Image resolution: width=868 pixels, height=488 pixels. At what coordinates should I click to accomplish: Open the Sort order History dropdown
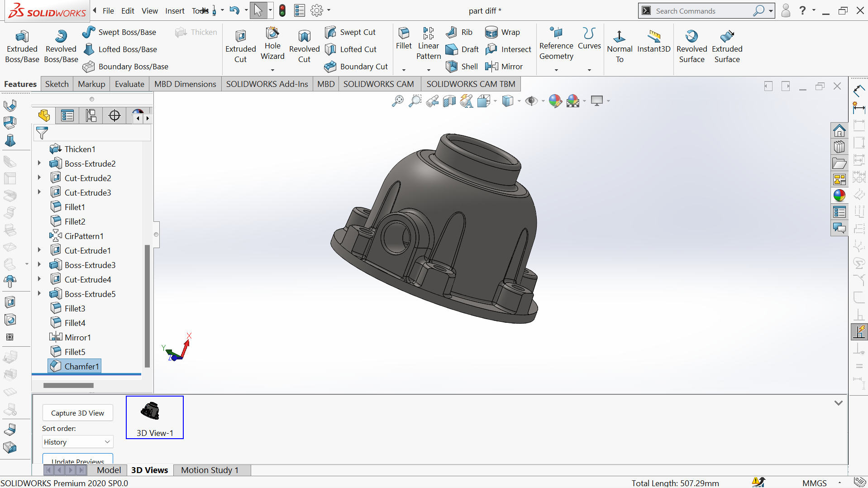tap(77, 442)
